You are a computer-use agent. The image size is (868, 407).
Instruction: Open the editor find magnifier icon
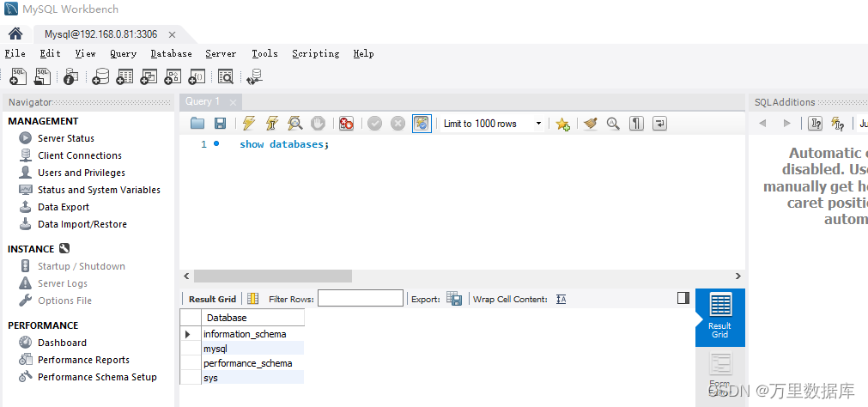pyautogui.click(x=613, y=124)
